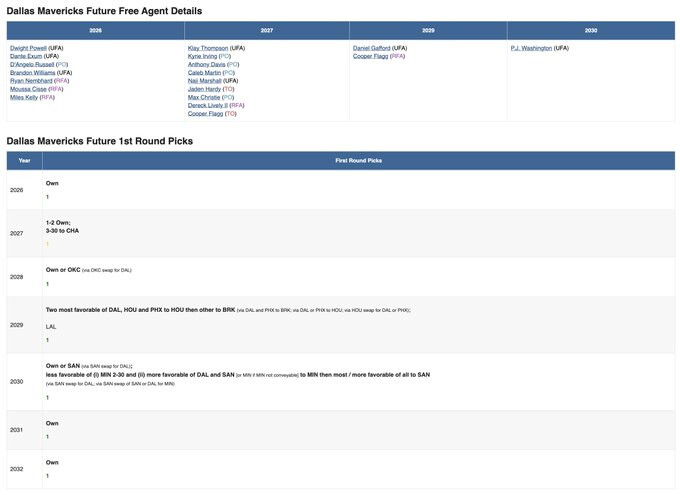Open Klay Thompson player link
The image size is (680, 495).
pos(208,48)
